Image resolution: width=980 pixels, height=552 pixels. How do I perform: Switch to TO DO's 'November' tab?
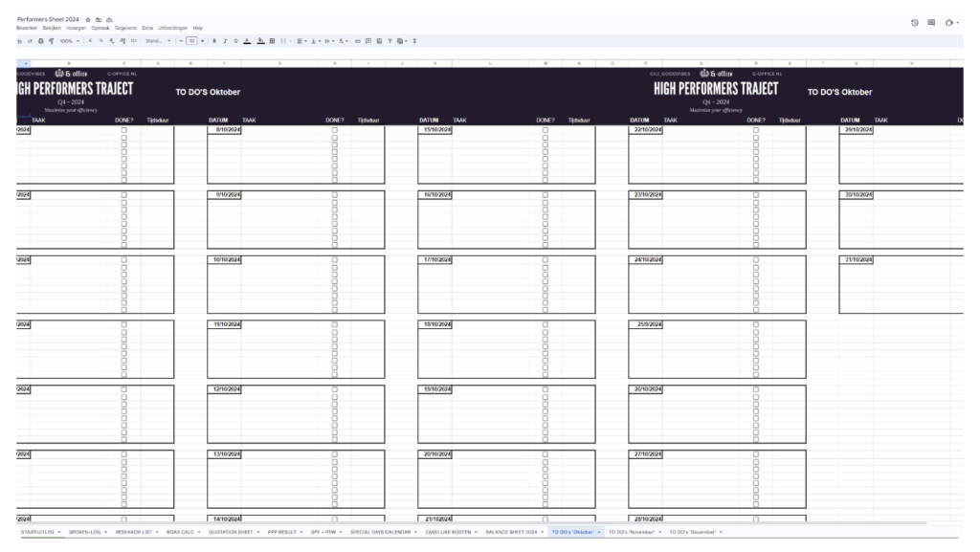tap(632, 533)
